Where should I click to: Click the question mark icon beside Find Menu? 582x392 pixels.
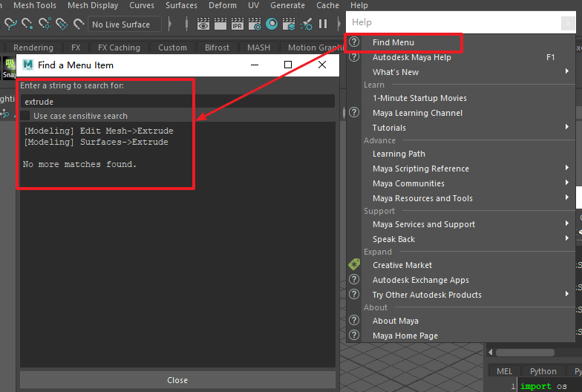coord(354,42)
